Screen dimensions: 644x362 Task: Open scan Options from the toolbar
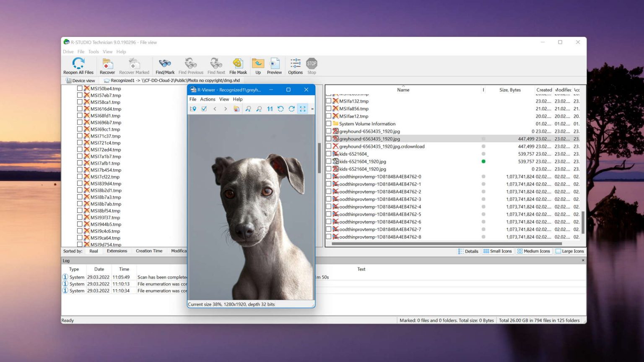tap(295, 65)
